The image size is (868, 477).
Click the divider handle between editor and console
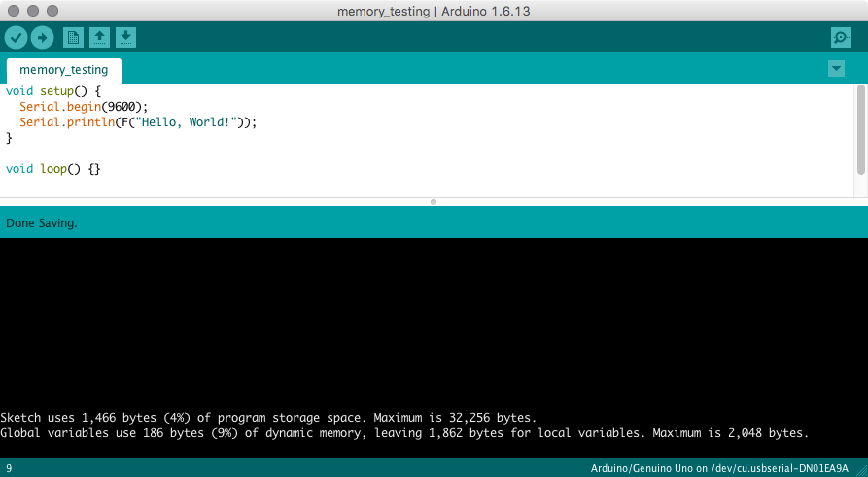click(434, 202)
